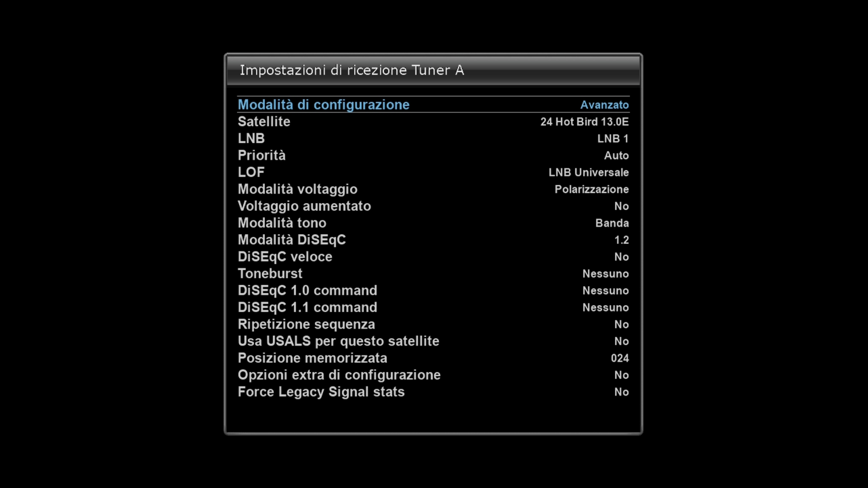Image resolution: width=868 pixels, height=488 pixels.
Task: Select the 'Modalità voltaggio' row label
Action: [297, 189]
